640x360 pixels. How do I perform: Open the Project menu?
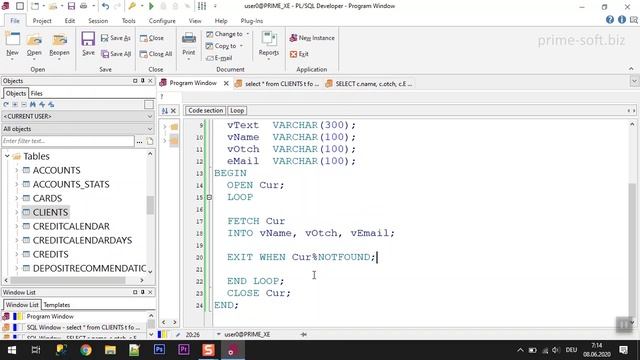[x=42, y=20]
